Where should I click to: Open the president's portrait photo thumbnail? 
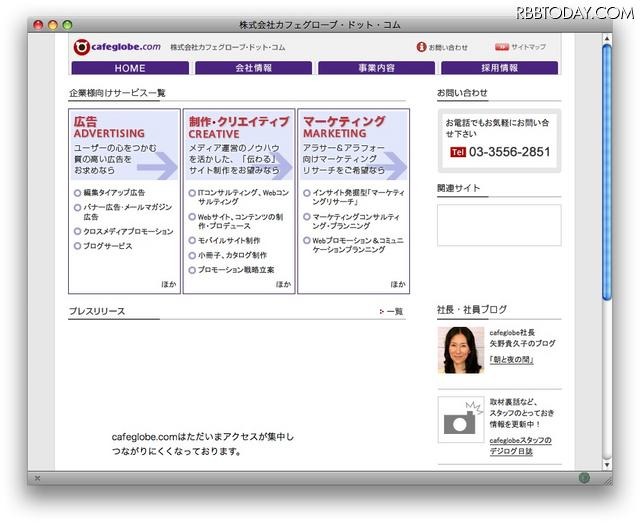point(461,350)
